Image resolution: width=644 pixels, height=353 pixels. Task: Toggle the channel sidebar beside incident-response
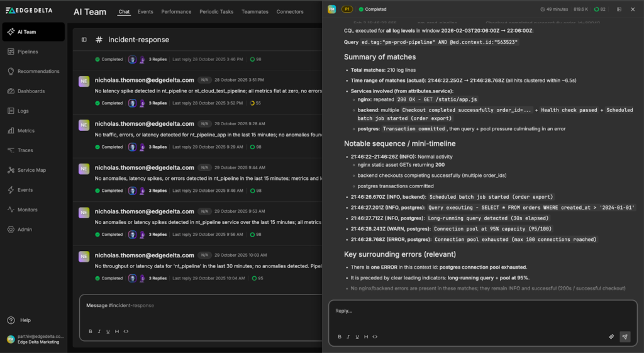point(84,40)
